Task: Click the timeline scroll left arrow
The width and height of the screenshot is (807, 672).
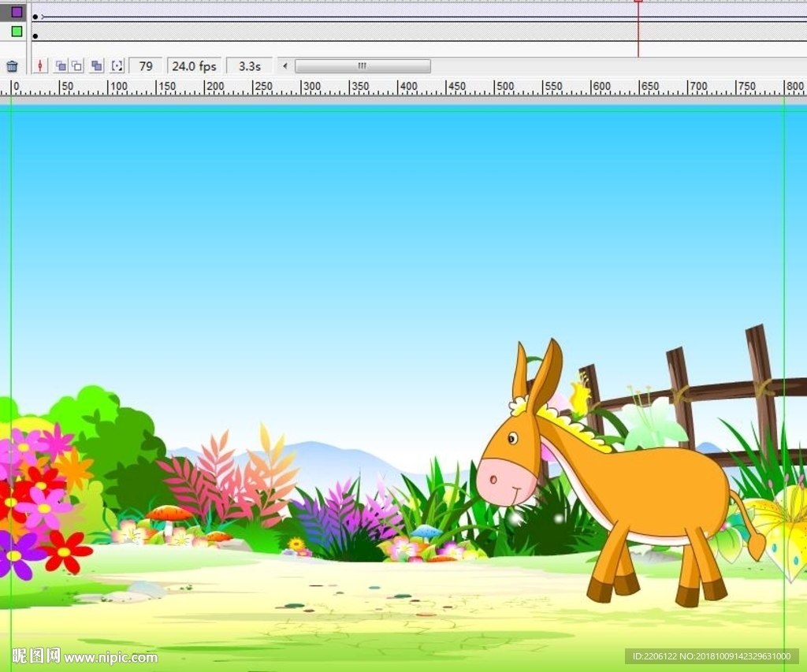Action: click(x=285, y=66)
